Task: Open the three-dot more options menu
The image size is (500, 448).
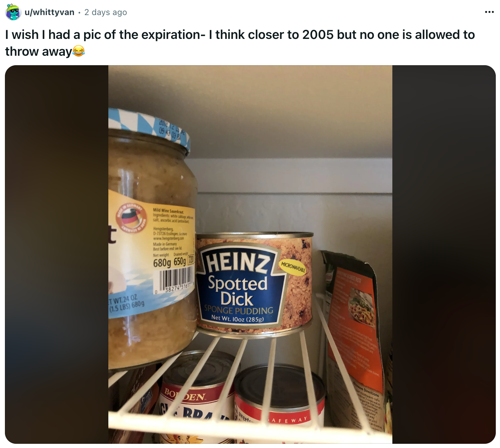Action: click(x=489, y=12)
